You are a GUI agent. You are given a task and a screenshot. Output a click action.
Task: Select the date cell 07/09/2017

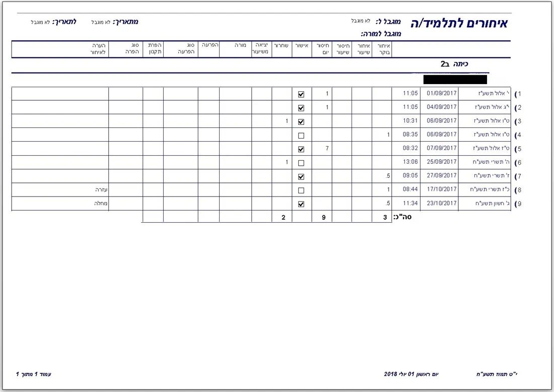coord(442,148)
